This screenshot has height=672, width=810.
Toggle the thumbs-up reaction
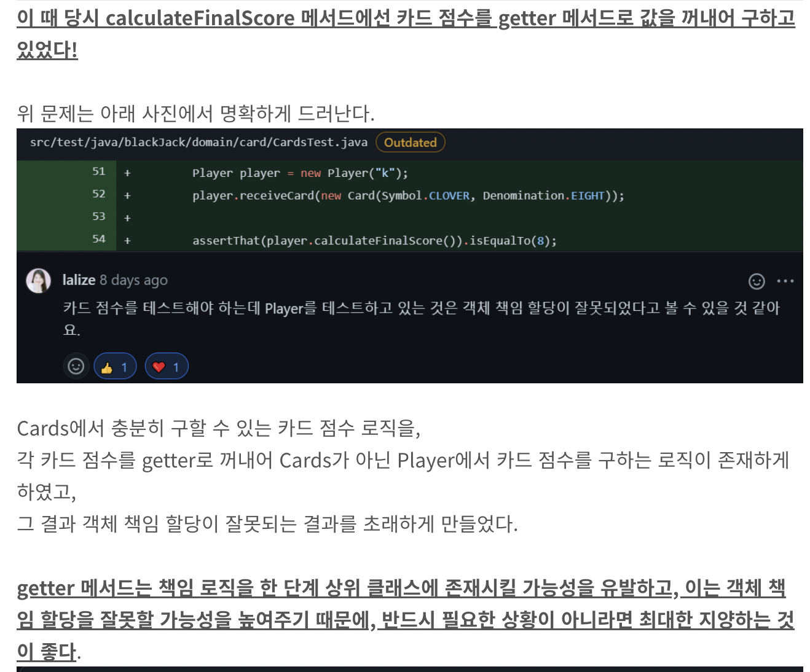click(115, 367)
